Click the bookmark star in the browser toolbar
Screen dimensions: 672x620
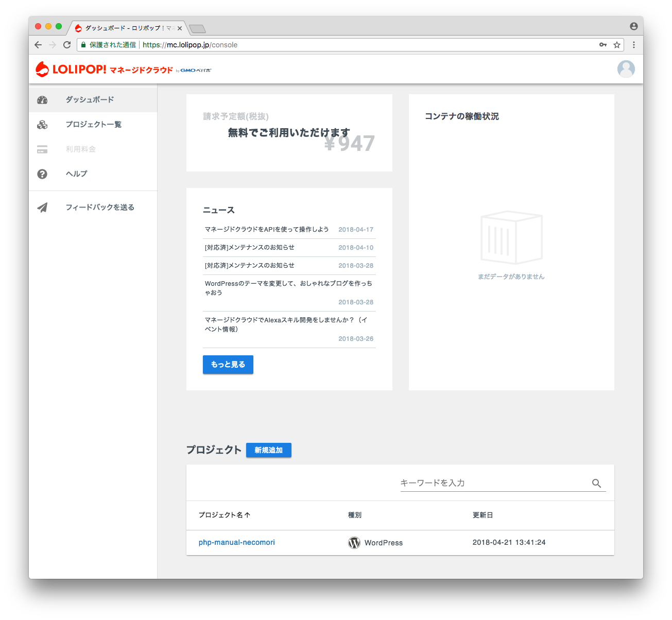pos(616,45)
